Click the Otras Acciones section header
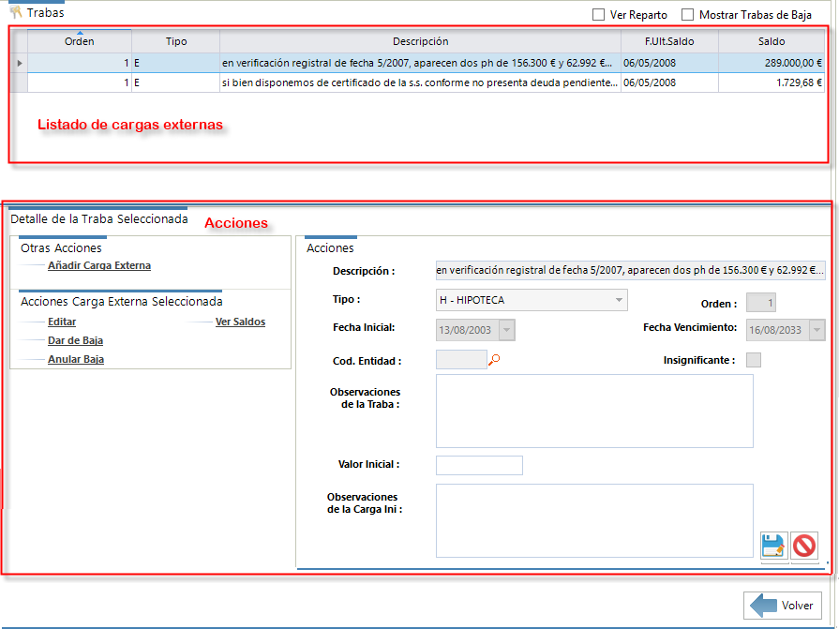839x644 pixels. click(61, 247)
